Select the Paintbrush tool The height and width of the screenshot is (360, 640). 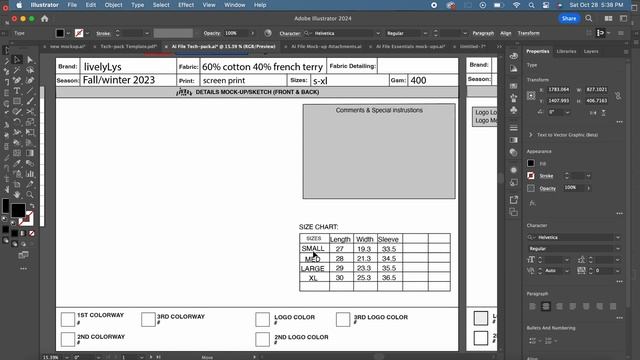[x=30, y=102]
